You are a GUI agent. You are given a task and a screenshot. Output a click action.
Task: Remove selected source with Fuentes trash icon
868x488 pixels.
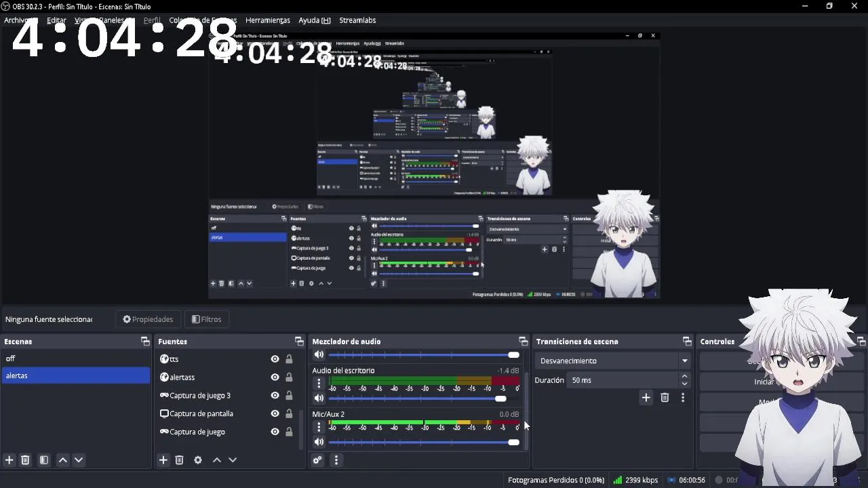[x=179, y=460]
